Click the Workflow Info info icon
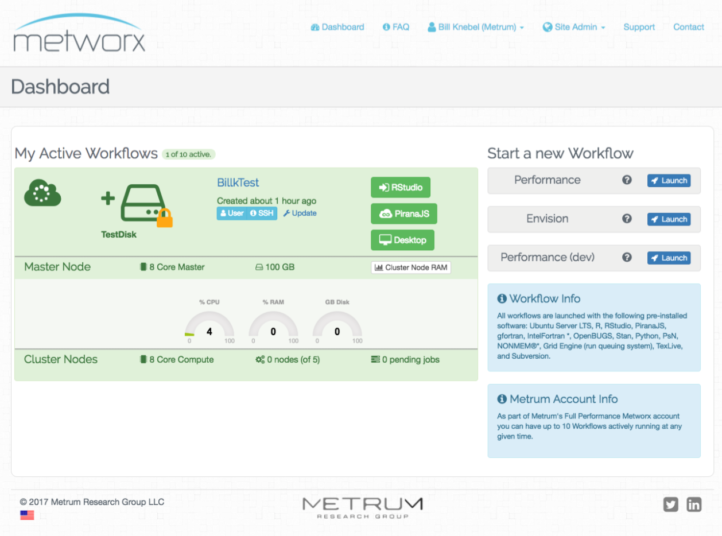This screenshot has height=536, width=722. click(502, 299)
